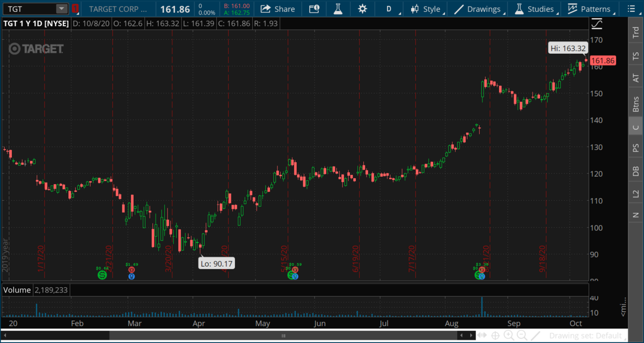This screenshot has height=343, width=644.
Task: Click the blue conference call marker in early March
Action: pyautogui.click(x=131, y=276)
